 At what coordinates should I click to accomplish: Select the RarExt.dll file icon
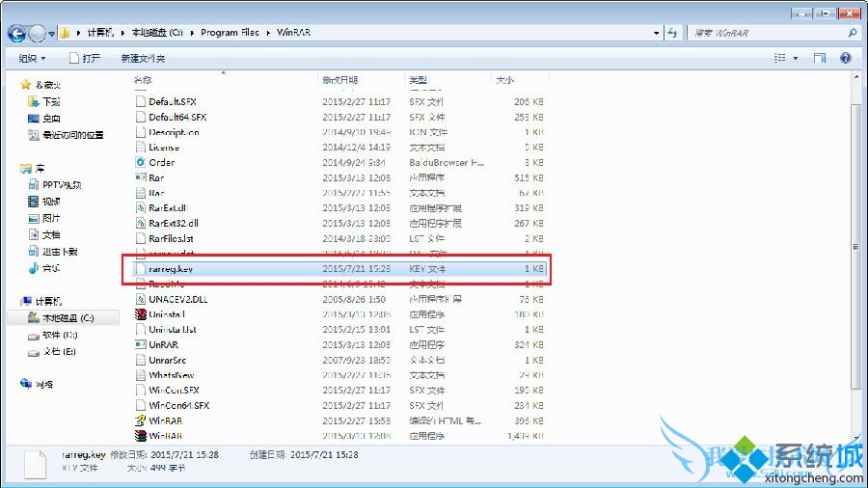click(x=141, y=208)
